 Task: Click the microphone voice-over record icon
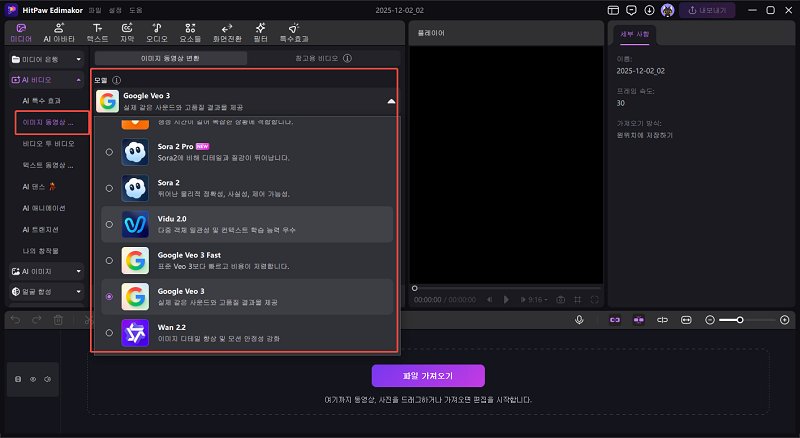click(579, 320)
